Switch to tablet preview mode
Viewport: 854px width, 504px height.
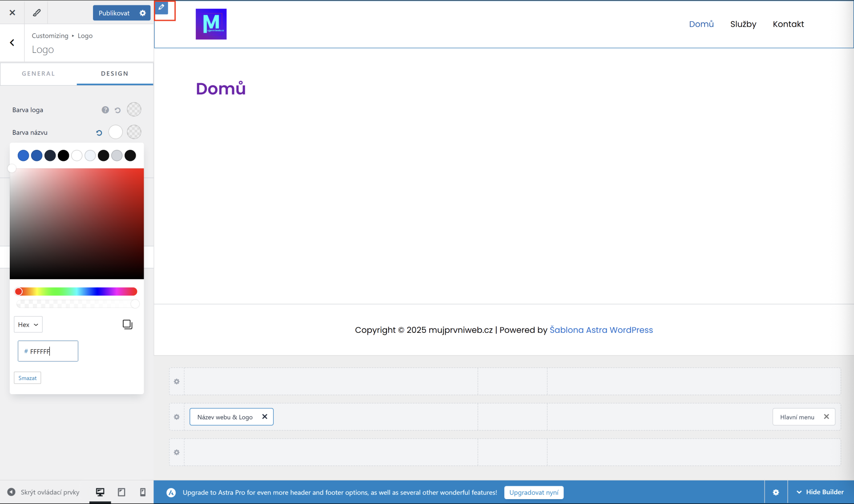pos(121,492)
